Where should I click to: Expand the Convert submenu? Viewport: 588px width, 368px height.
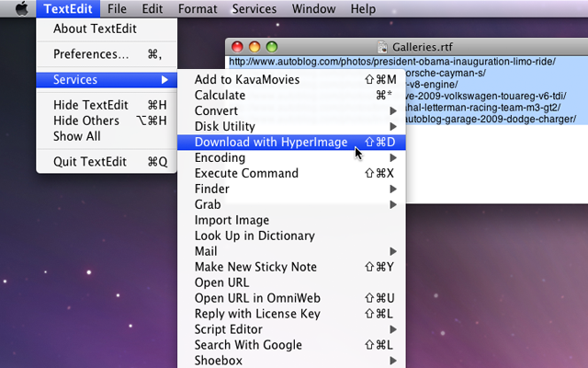(294, 110)
